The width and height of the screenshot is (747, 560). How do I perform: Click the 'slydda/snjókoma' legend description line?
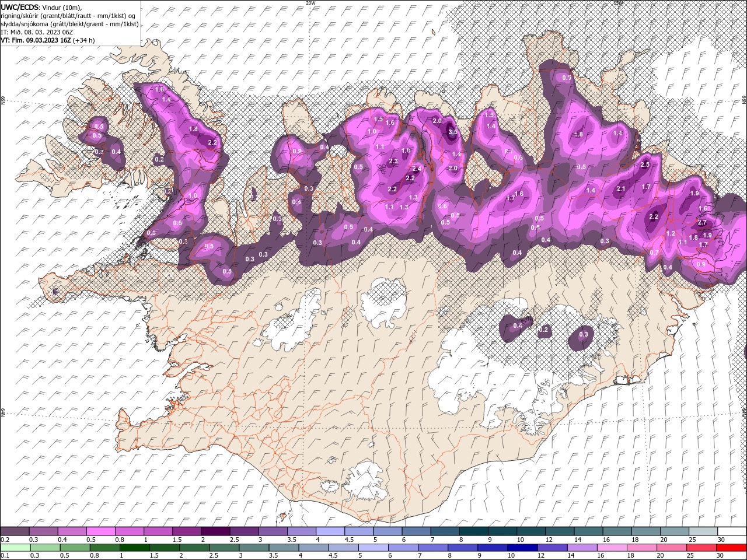click(70, 24)
